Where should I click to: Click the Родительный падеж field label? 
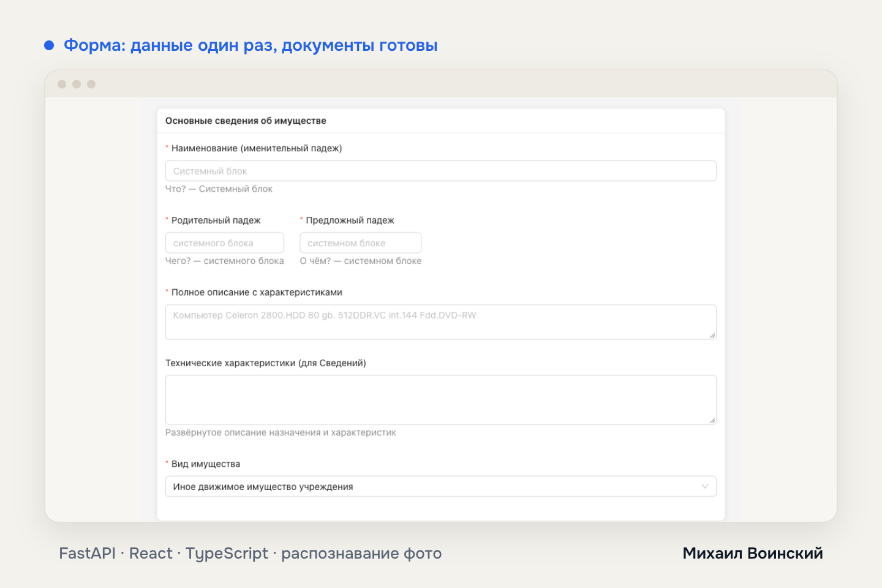pos(216,221)
